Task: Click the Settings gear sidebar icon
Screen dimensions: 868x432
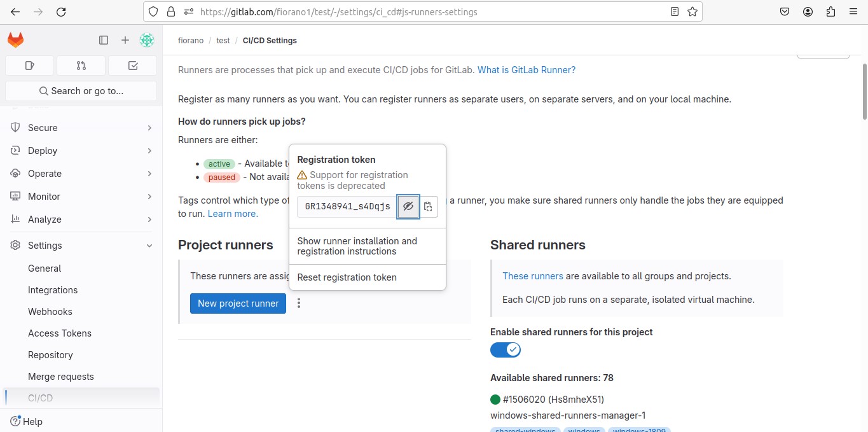Action: 16,245
